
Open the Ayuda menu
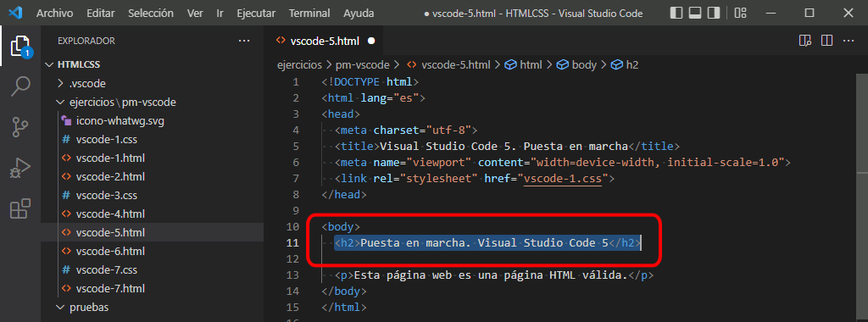pos(359,13)
